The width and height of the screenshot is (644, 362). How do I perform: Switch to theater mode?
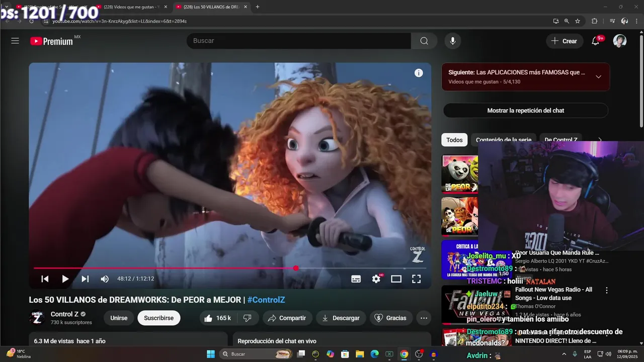[396, 279]
